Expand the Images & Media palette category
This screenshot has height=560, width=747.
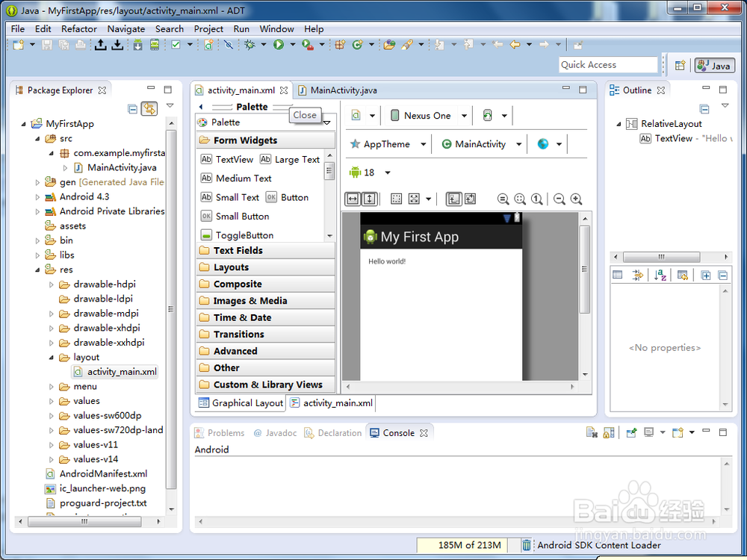point(265,300)
